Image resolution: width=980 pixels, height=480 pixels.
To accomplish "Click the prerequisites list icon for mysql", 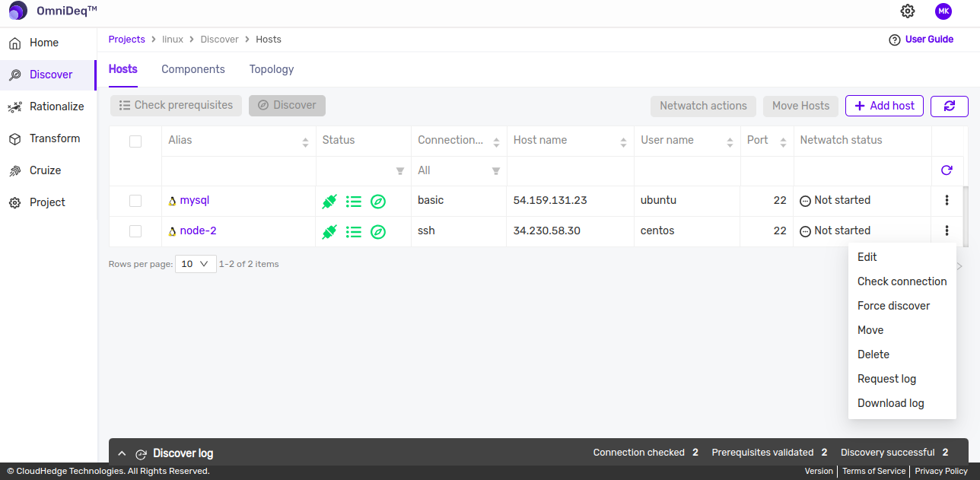I will pyautogui.click(x=354, y=202).
